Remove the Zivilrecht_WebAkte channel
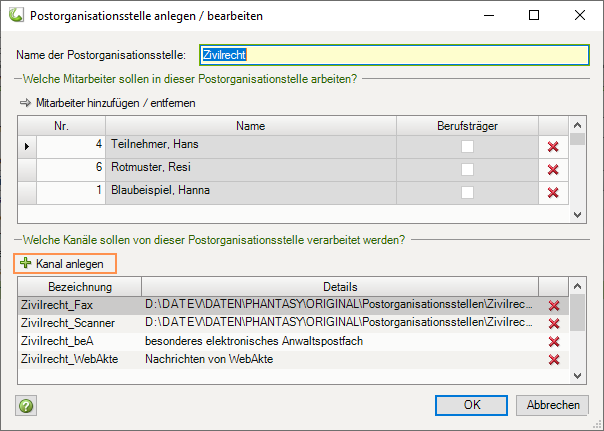This screenshot has height=431, width=604. (554, 360)
